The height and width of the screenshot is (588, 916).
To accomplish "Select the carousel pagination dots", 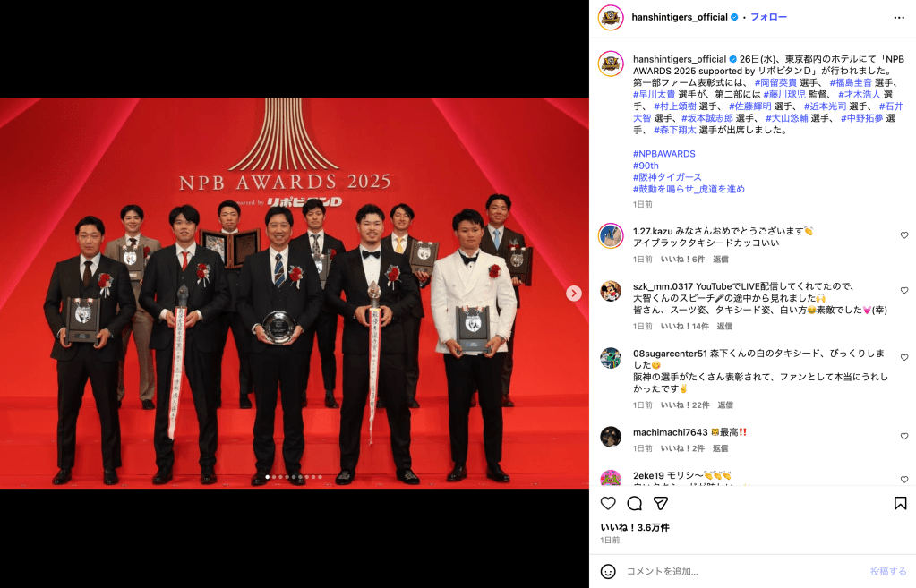I will [294, 477].
